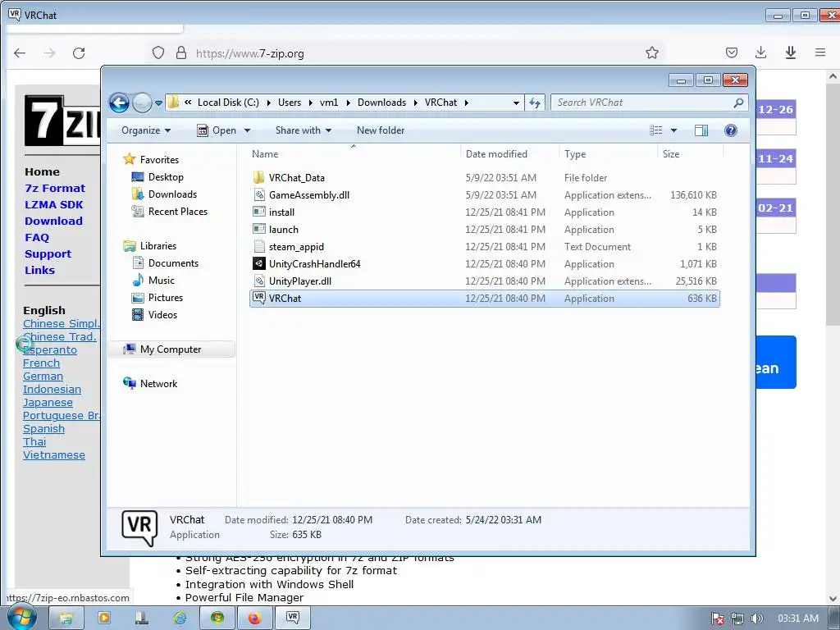Refresh the Explorer address bar
The width and height of the screenshot is (840, 630).
point(535,103)
